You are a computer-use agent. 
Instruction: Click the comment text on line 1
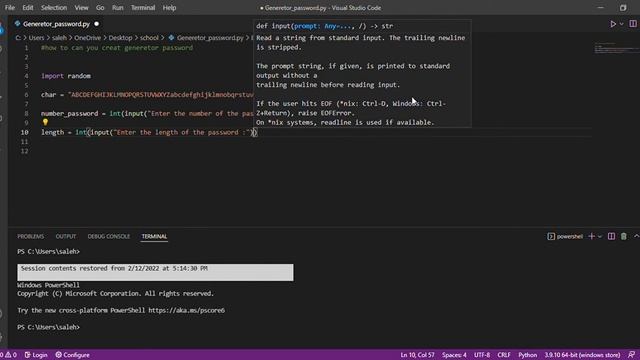tap(117, 48)
